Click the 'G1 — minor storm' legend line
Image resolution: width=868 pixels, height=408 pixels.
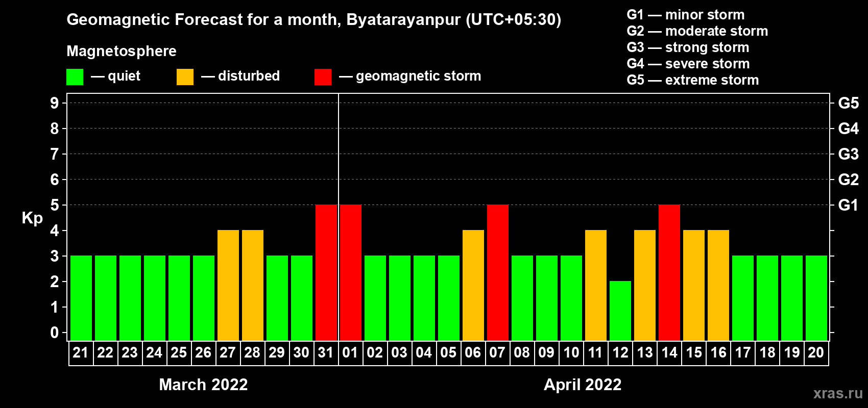pyautogui.click(x=686, y=15)
